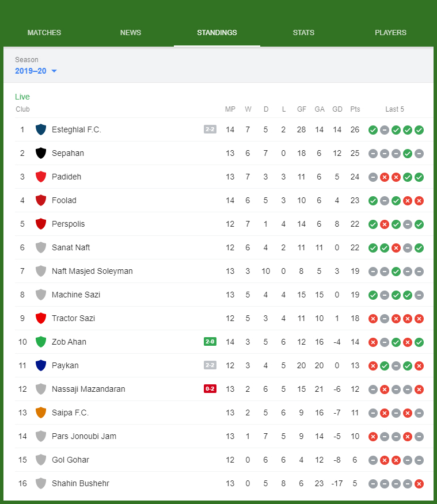Go to the Stats tab
The height and width of the screenshot is (504, 437).
[303, 33]
